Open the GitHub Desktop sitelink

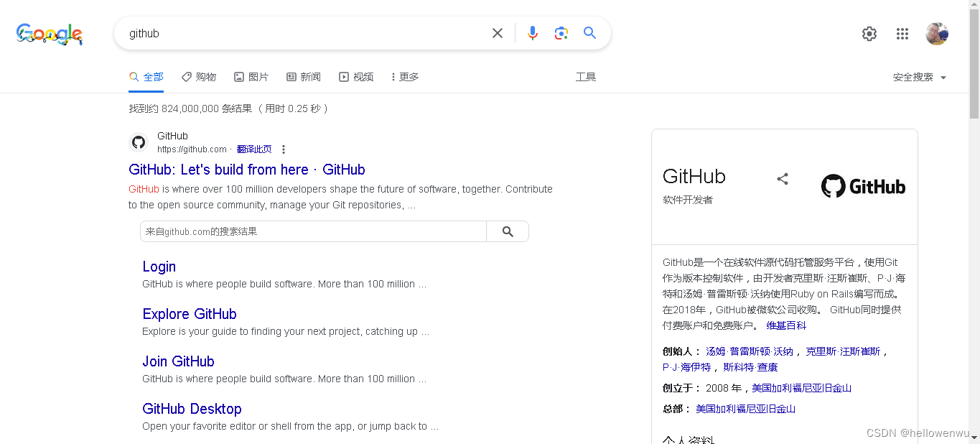pos(192,409)
